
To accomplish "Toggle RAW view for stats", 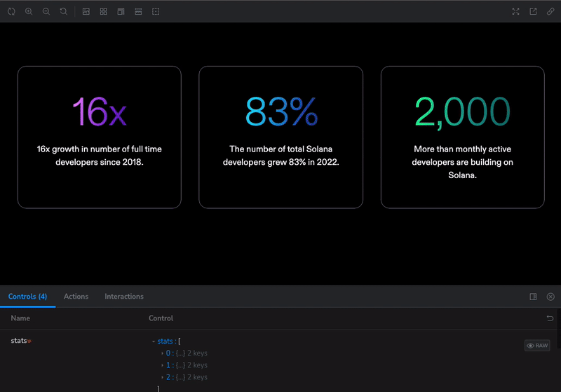I will [x=537, y=346].
